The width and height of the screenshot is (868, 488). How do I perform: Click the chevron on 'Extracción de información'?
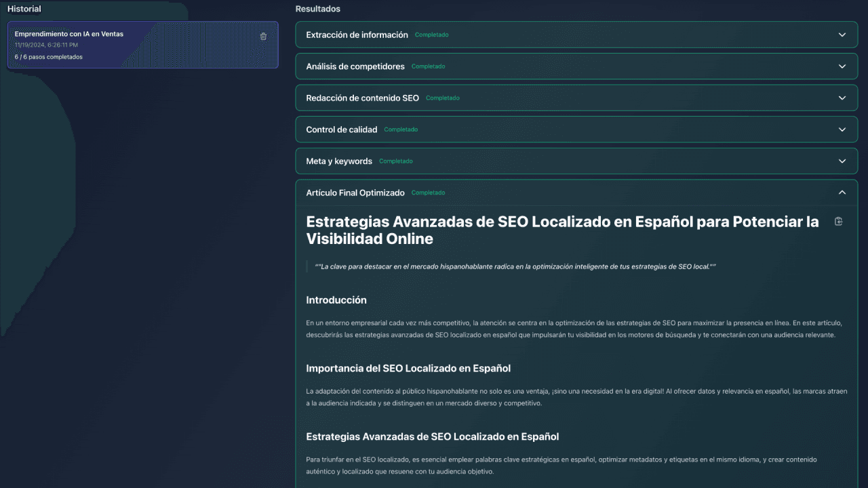[842, 34]
